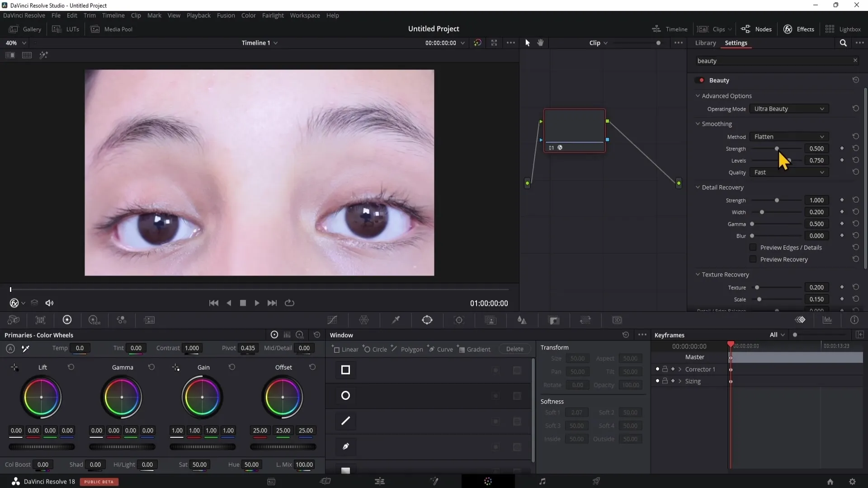Image resolution: width=868 pixels, height=488 pixels.
Task: Select the Qualifier tool icon
Action: [x=396, y=320]
